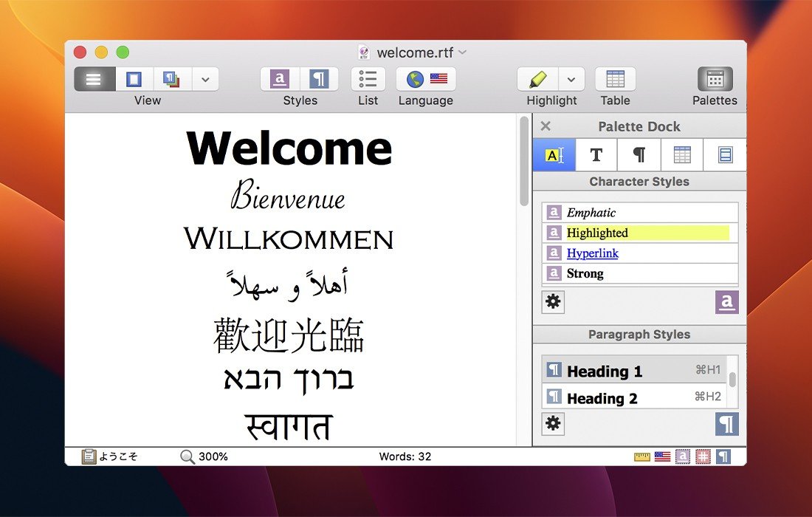
Task: Toggle the ruler icon in status bar
Action: click(642, 456)
